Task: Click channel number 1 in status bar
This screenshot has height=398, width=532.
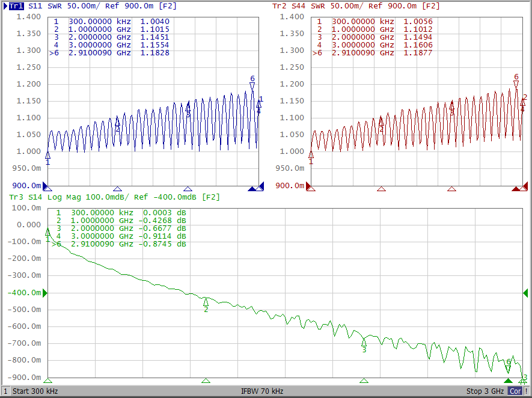Action: coord(5,391)
